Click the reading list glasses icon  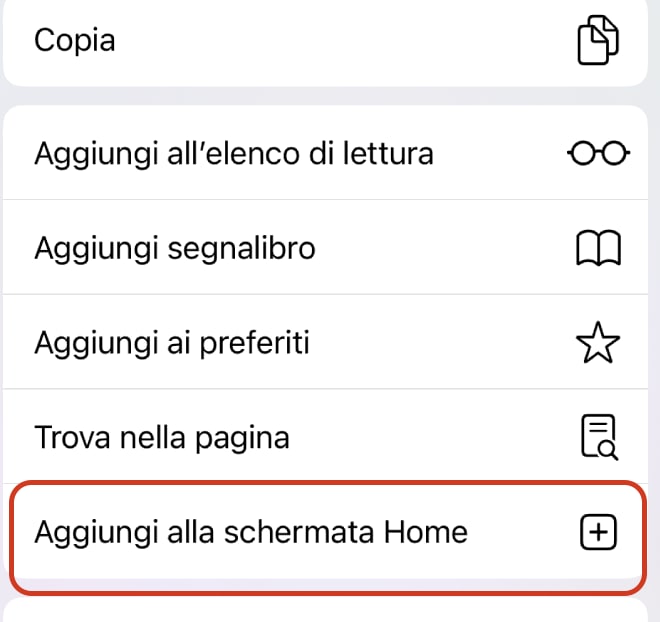[x=598, y=153]
